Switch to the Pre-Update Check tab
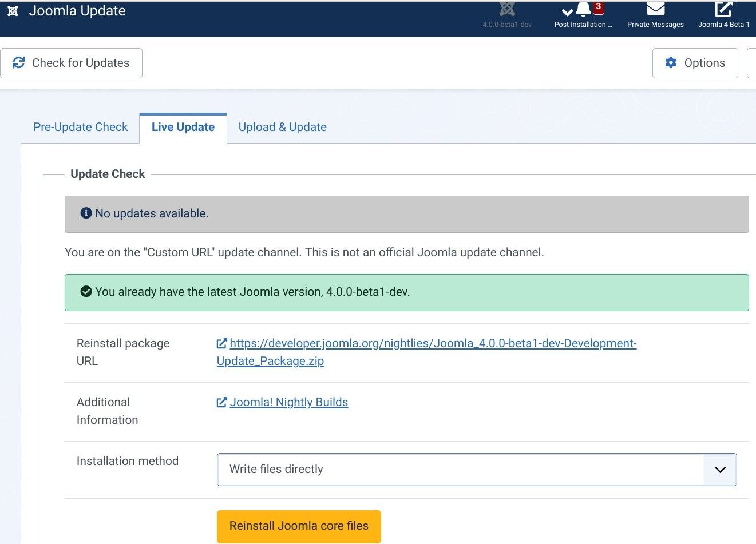This screenshot has width=756, height=544. point(81,127)
